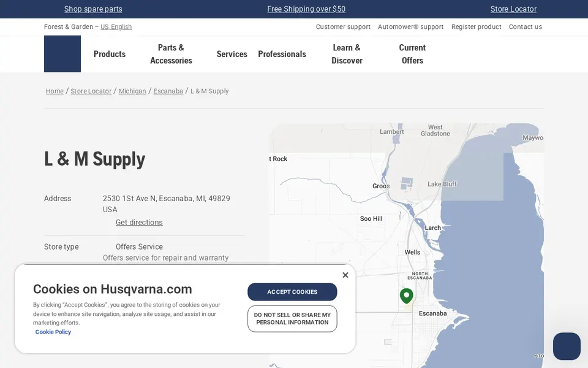Click the Shop spare parts link
Viewport: 588px width, 368px height.
tap(93, 9)
